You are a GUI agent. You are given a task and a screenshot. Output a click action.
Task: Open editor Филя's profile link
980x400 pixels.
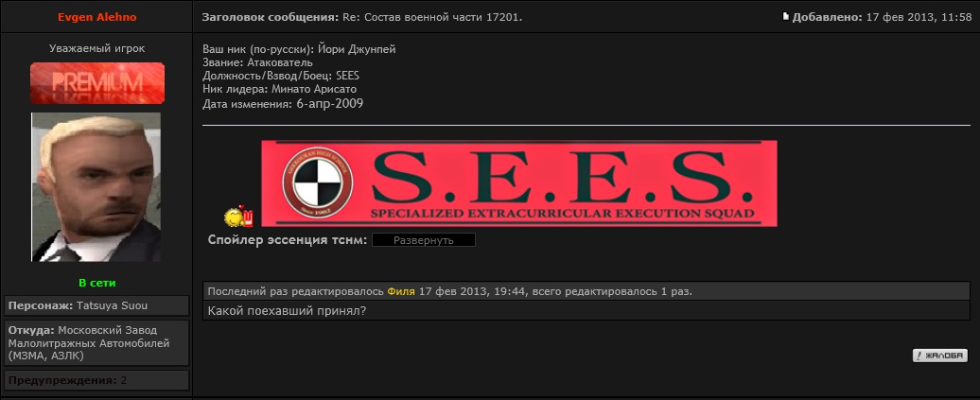401,291
